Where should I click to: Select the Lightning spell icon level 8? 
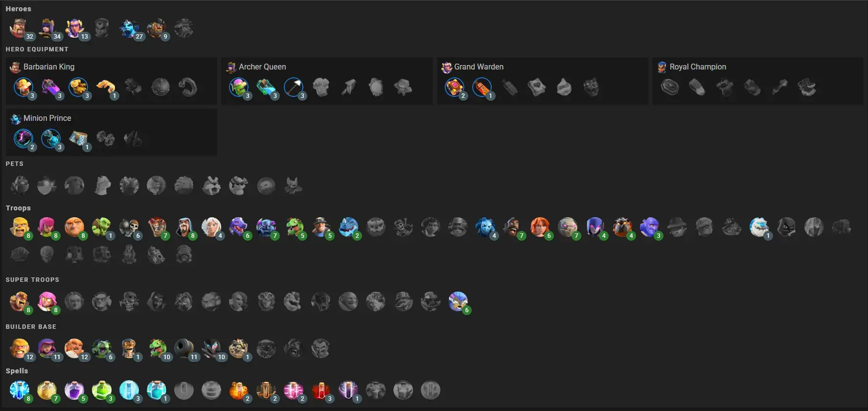tap(20, 390)
